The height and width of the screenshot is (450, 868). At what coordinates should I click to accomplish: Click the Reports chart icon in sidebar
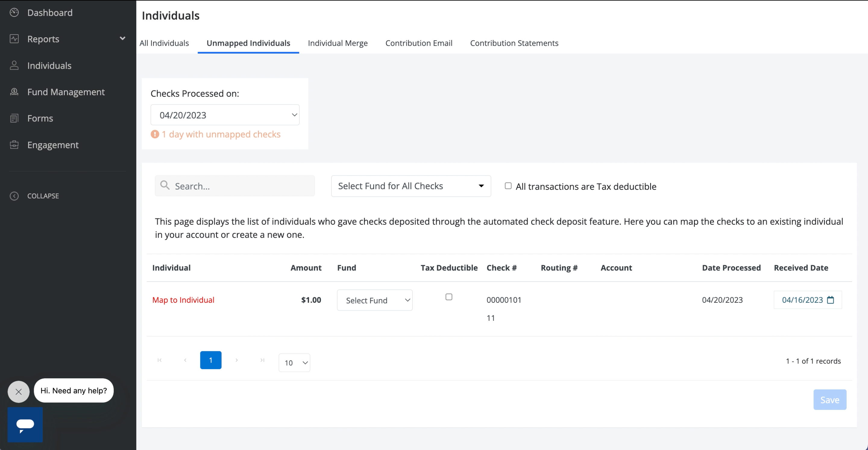[14, 39]
